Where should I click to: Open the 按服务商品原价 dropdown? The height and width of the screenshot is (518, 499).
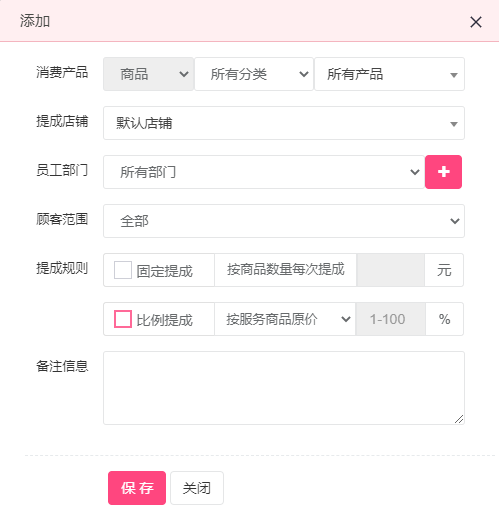(285, 319)
